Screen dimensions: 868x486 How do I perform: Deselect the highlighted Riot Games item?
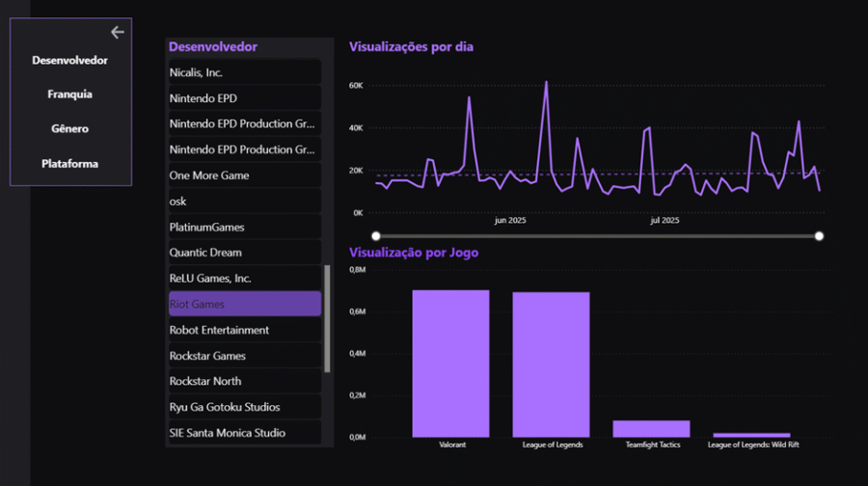[243, 304]
